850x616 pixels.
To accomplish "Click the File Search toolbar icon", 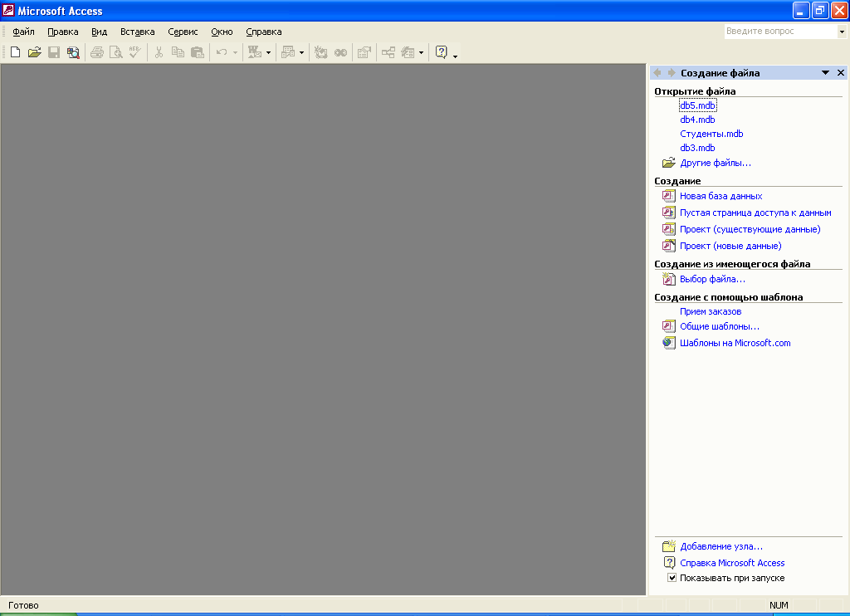I will (73, 52).
